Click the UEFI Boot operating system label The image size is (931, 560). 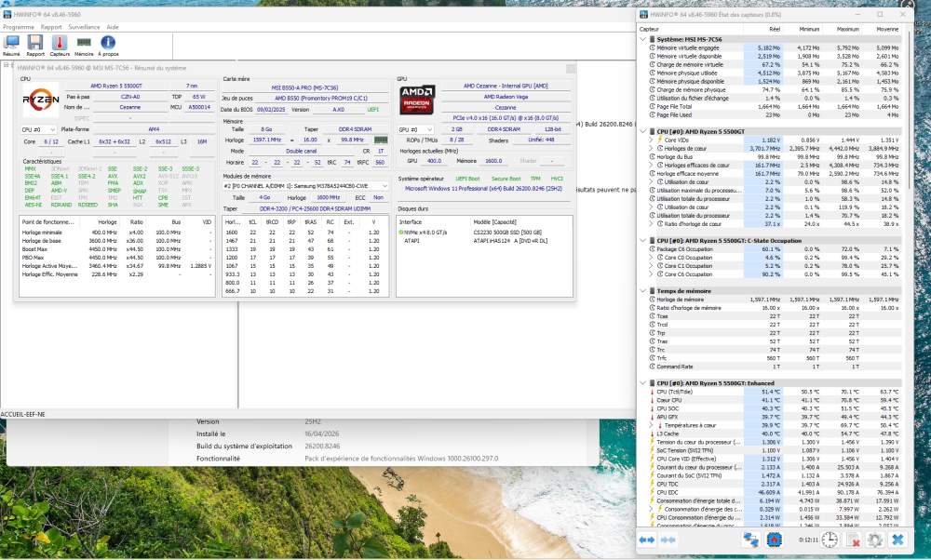point(467,179)
